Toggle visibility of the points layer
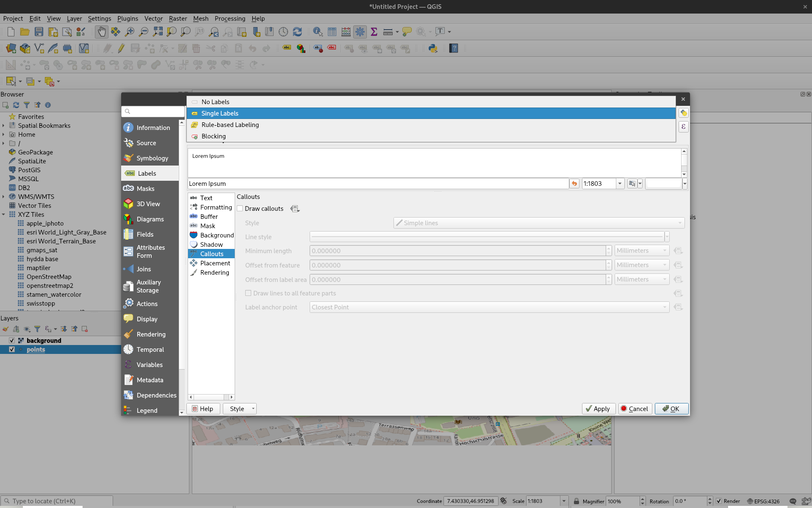This screenshot has width=812, height=508. click(12, 350)
